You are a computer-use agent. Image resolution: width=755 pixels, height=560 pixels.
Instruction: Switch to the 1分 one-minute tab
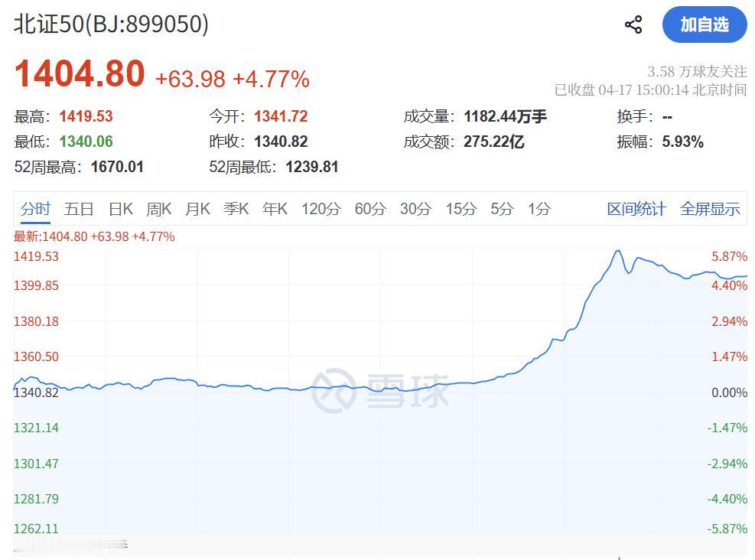tap(539, 208)
